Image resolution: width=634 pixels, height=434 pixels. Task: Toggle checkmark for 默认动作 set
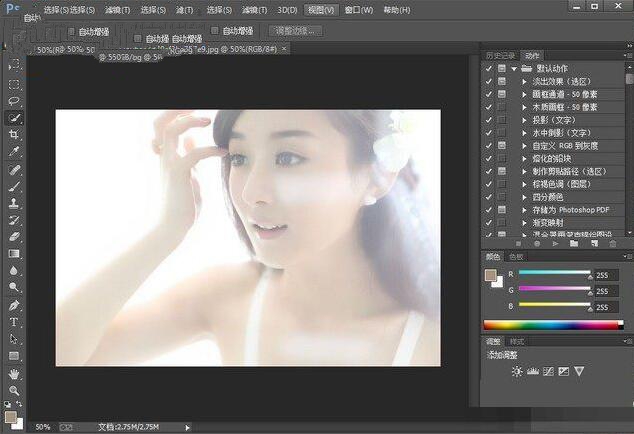(488, 69)
